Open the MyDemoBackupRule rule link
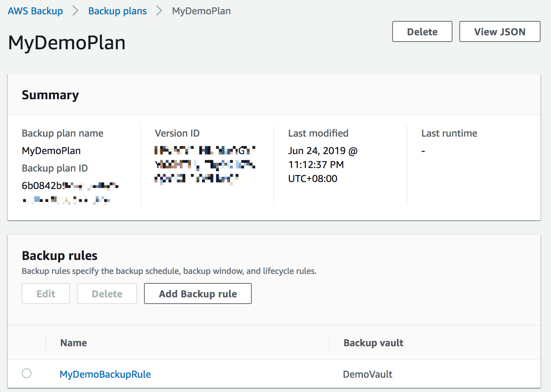The width and height of the screenshot is (551, 392). coord(105,374)
